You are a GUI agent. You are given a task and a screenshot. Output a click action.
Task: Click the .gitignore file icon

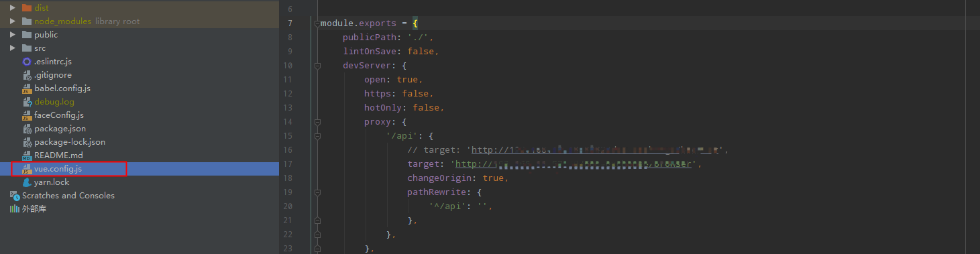(27, 74)
